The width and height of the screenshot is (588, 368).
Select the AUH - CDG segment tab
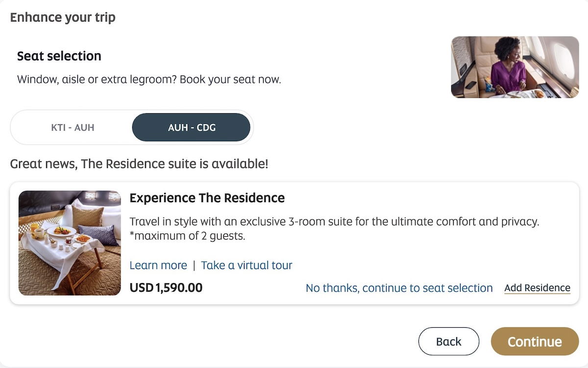pos(191,128)
